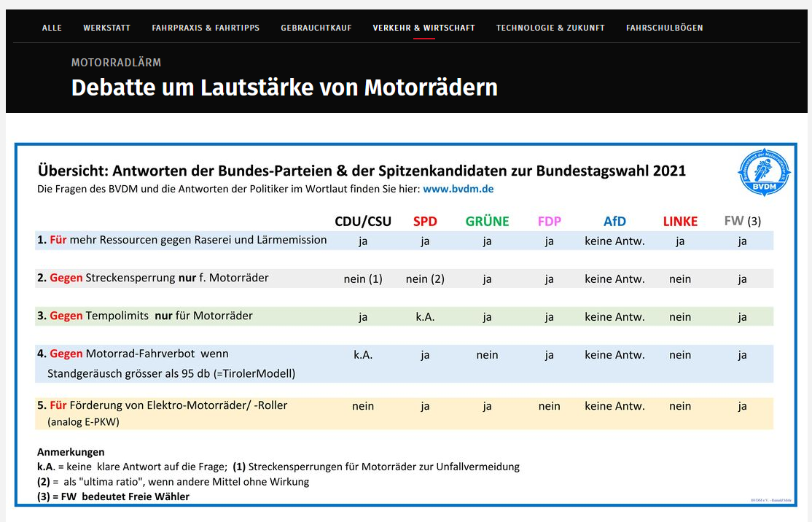Click LINKE 'nein' cell in Tempolimits row
The image size is (812, 522).
click(680, 317)
